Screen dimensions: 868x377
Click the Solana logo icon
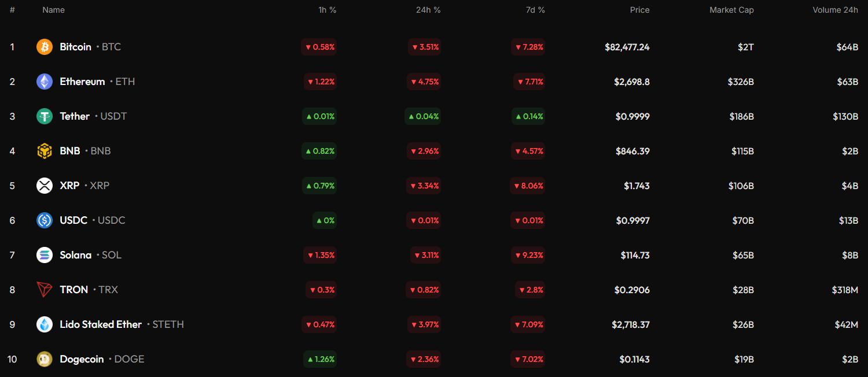(x=45, y=255)
